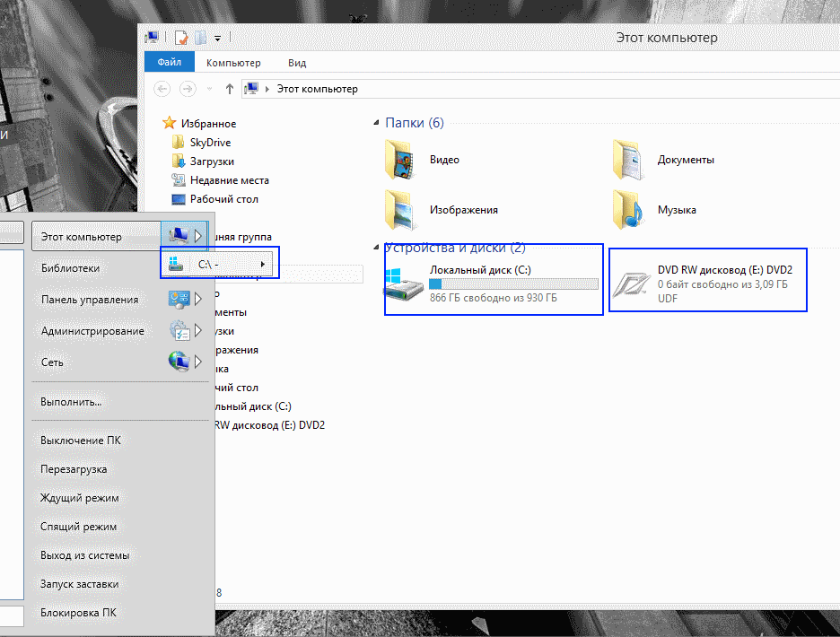Expand the Администрирование submenu arrow
The height and width of the screenshot is (637, 840).
point(198,330)
